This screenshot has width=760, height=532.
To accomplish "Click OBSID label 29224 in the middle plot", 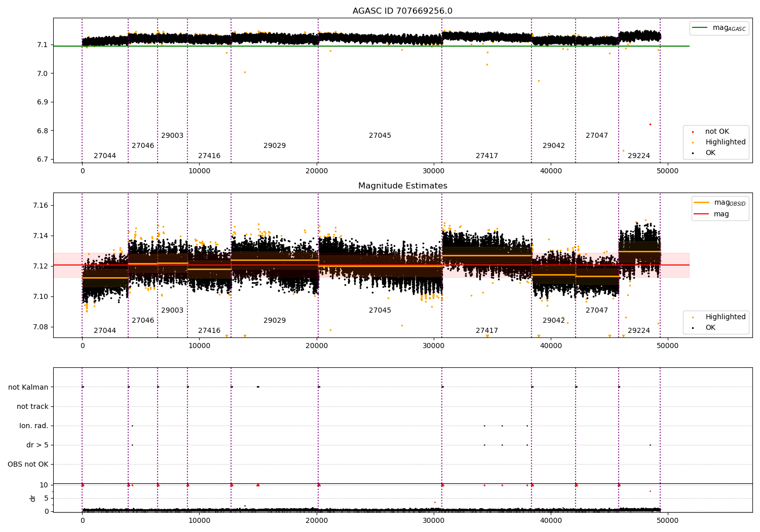I will click(639, 331).
